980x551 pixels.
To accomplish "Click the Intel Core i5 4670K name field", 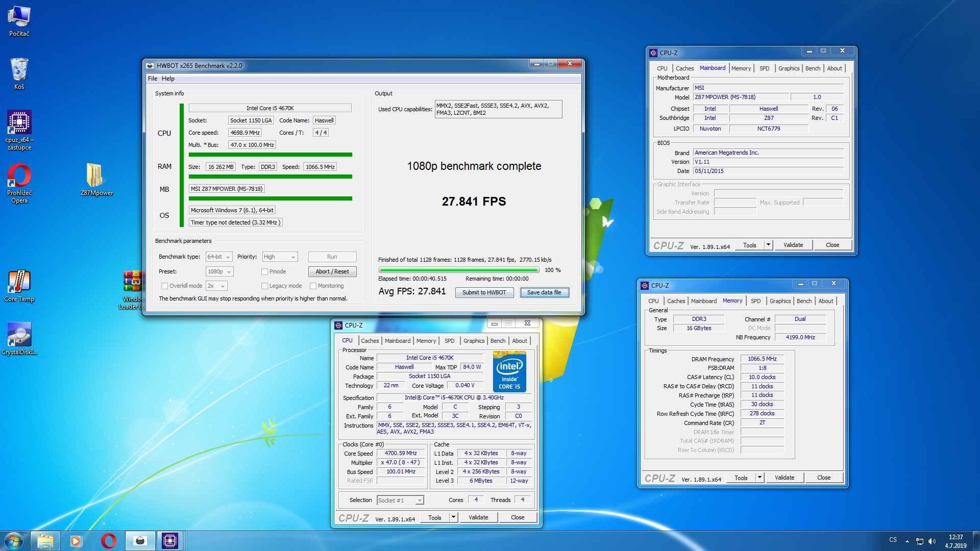I will 430,358.
